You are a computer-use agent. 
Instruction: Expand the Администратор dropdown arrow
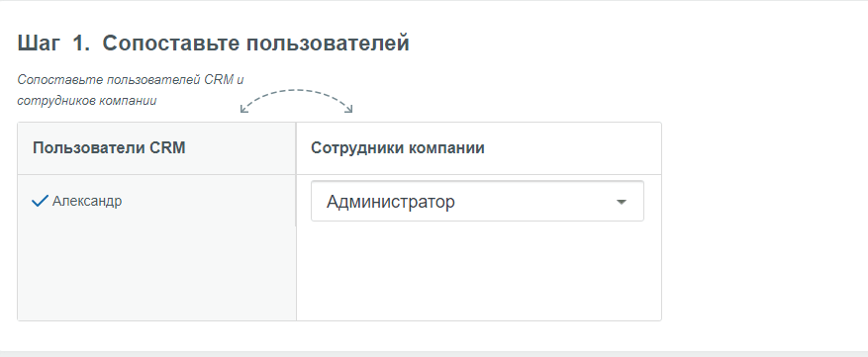622,202
